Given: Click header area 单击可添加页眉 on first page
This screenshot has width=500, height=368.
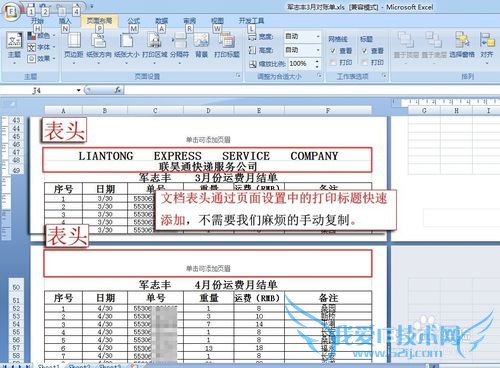Looking at the screenshot, I should point(208,139).
